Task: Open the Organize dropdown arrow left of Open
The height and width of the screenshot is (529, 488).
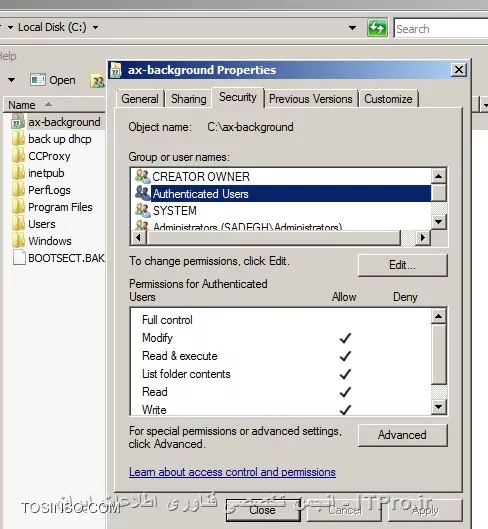Action: pos(11,80)
